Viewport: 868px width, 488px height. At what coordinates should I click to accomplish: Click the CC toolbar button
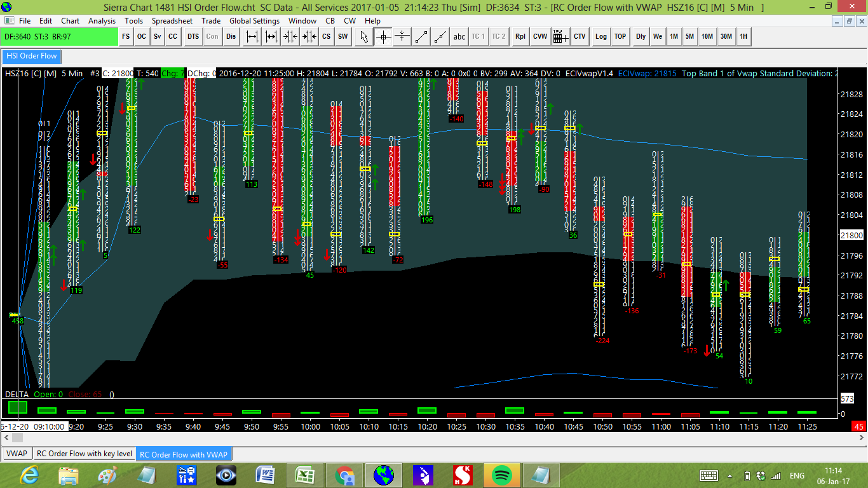pyautogui.click(x=173, y=37)
